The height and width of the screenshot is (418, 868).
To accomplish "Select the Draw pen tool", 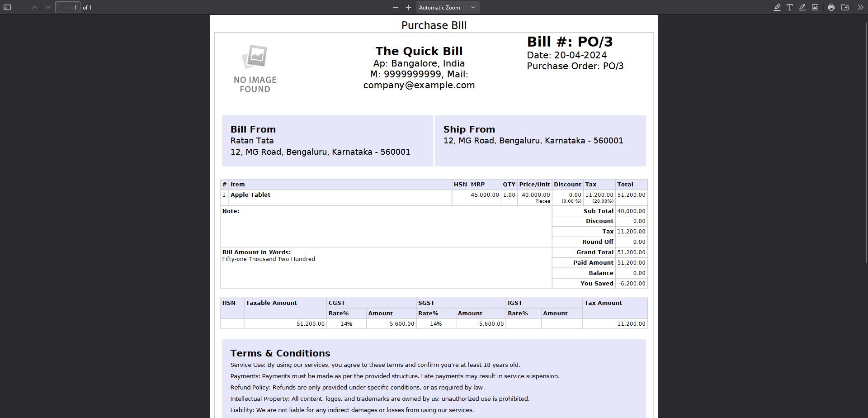I will coord(802,7).
